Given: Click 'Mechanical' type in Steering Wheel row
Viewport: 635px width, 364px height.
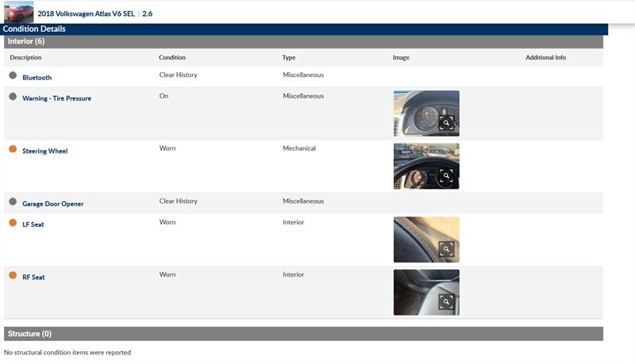Looking at the screenshot, I should coord(299,148).
